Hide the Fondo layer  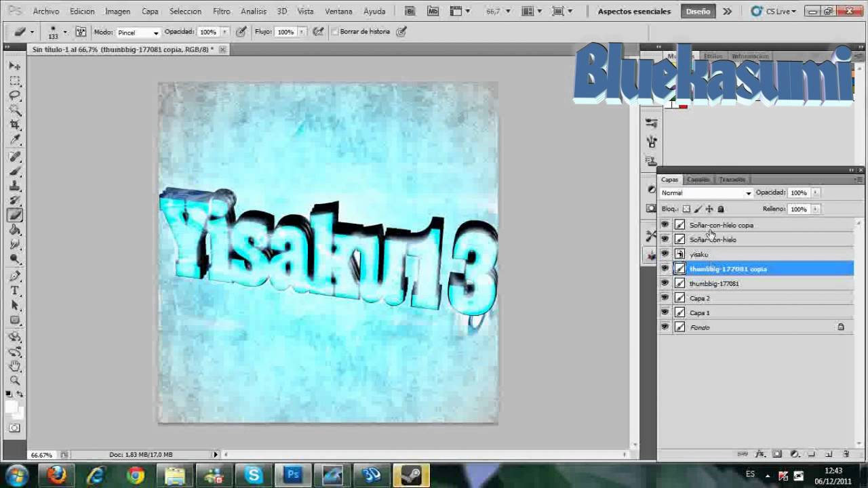click(x=665, y=327)
